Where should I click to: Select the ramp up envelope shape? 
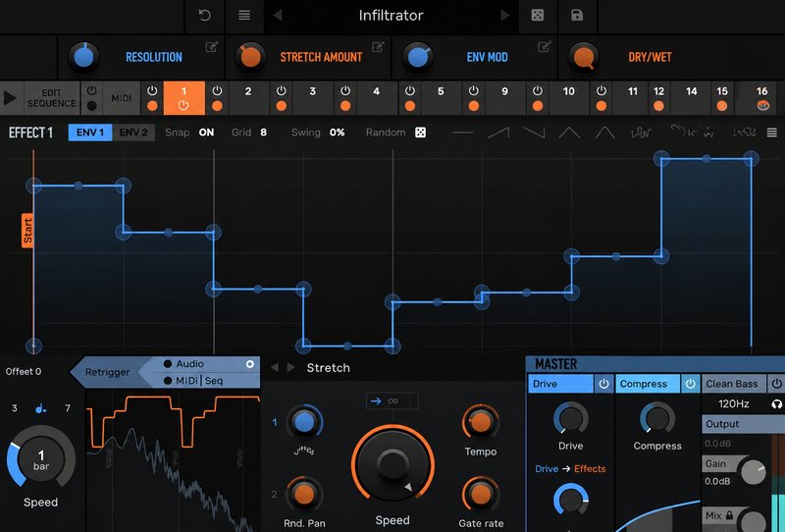tap(498, 133)
